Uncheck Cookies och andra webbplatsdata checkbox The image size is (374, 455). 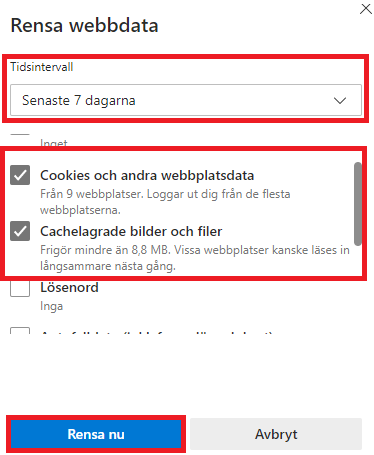(x=20, y=175)
